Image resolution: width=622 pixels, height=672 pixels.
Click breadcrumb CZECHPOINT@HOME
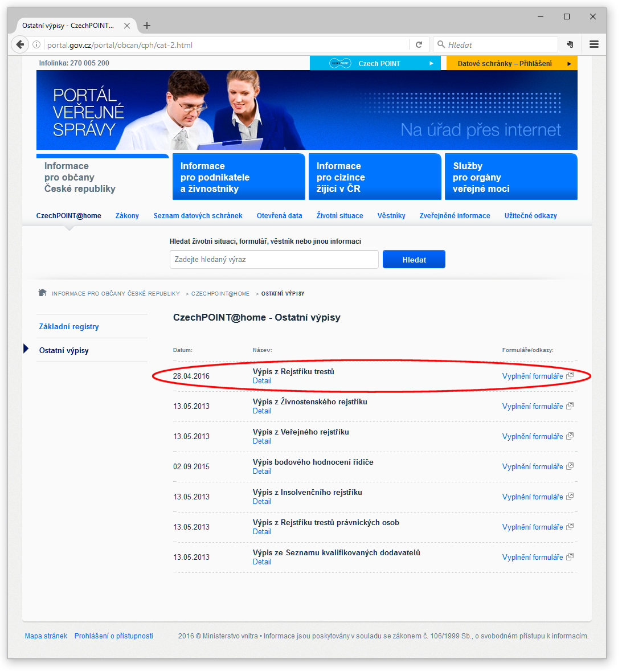point(220,293)
